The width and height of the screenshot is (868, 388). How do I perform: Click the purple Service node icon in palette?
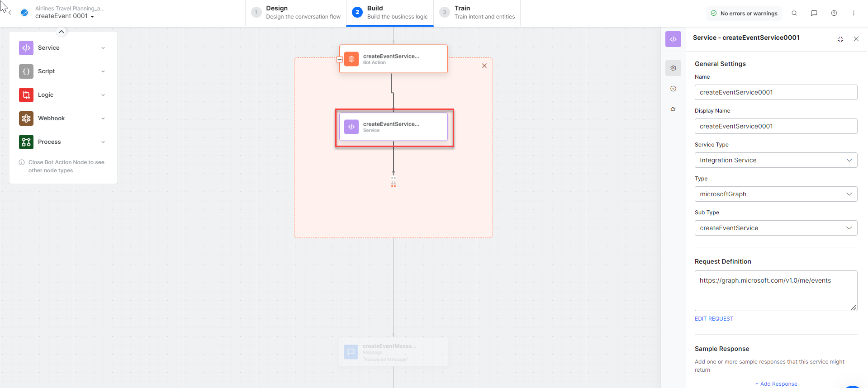point(26,48)
